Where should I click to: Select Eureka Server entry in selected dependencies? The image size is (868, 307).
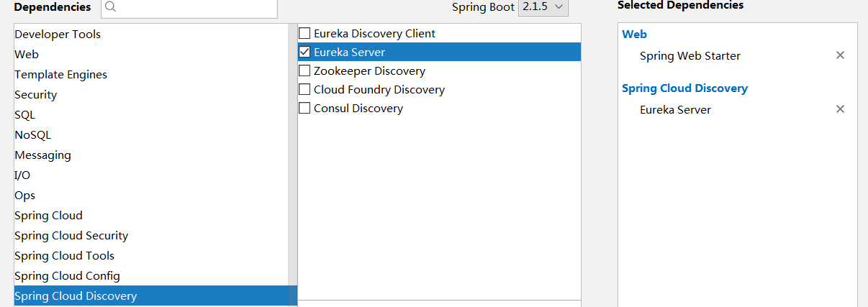(675, 109)
